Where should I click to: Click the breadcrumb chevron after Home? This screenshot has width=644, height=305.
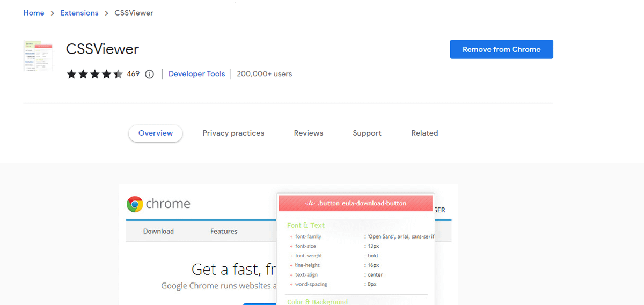(x=53, y=13)
